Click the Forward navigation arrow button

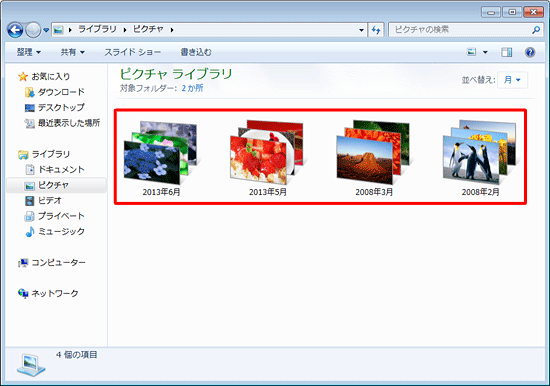33,30
